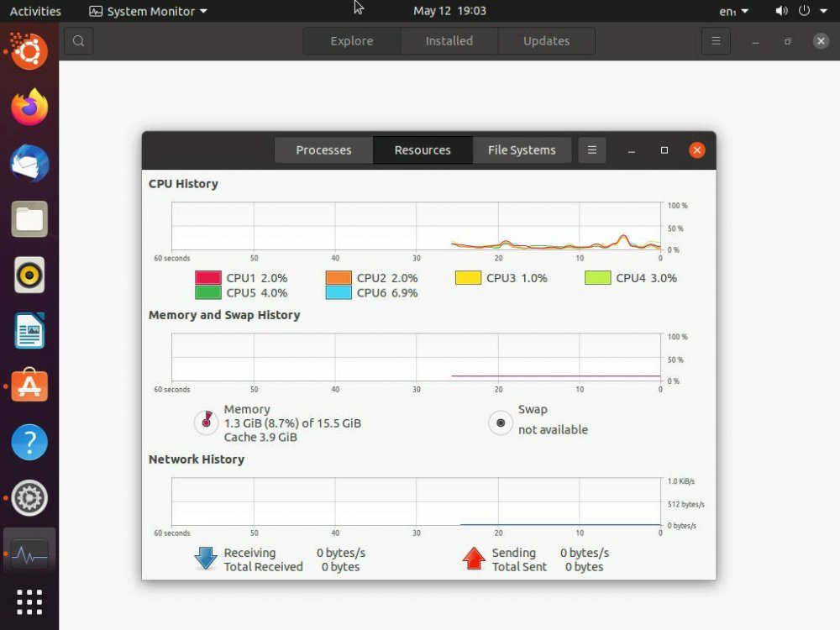Expand the system menu arrow
The height and width of the screenshot is (630, 840).
point(823,11)
